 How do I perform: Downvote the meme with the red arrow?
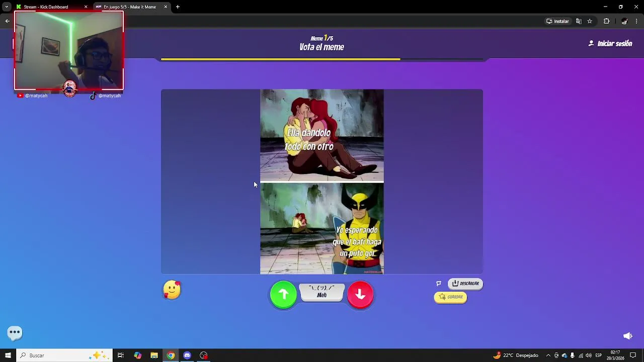[x=360, y=295]
